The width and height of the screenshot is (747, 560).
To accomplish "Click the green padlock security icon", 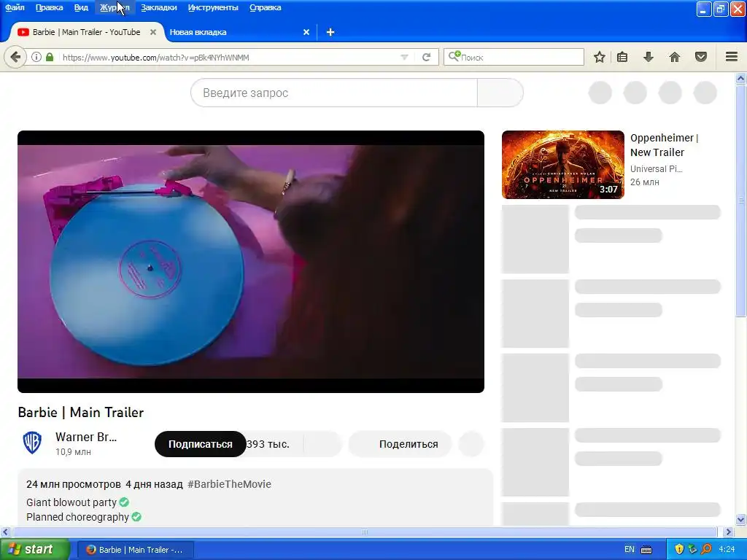I will [x=50, y=57].
